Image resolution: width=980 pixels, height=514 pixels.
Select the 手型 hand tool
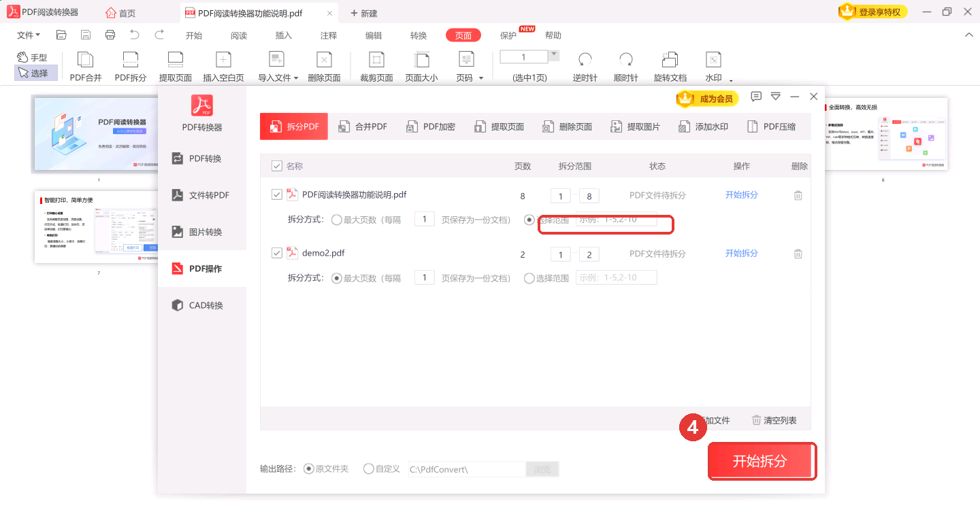pos(33,58)
